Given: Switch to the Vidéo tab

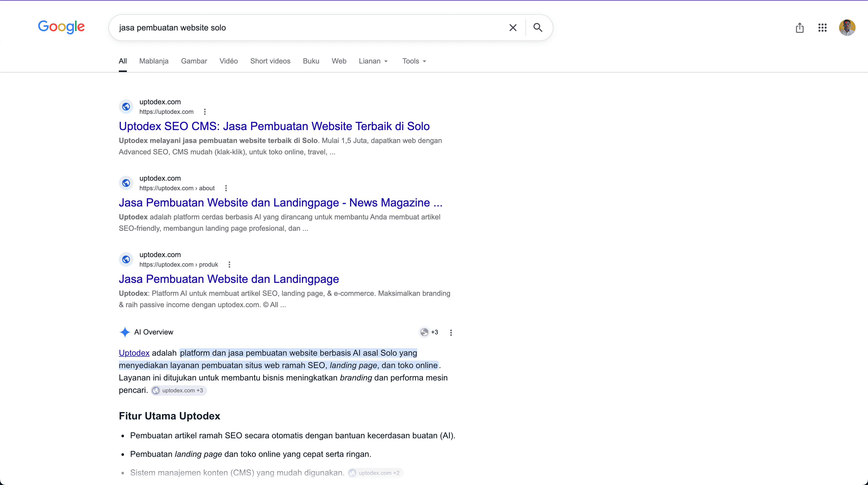Looking at the screenshot, I should coord(228,61).
